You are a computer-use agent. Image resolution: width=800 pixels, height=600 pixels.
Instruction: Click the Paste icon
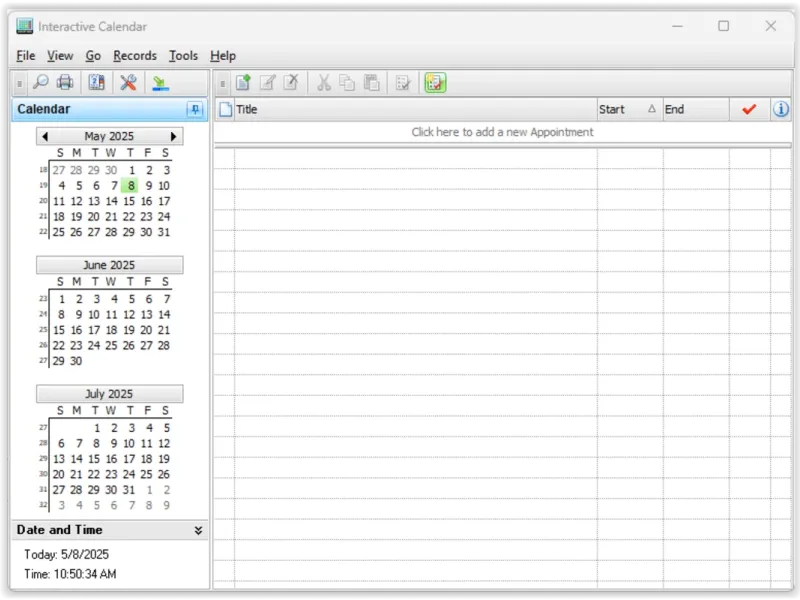click(371, 83)
